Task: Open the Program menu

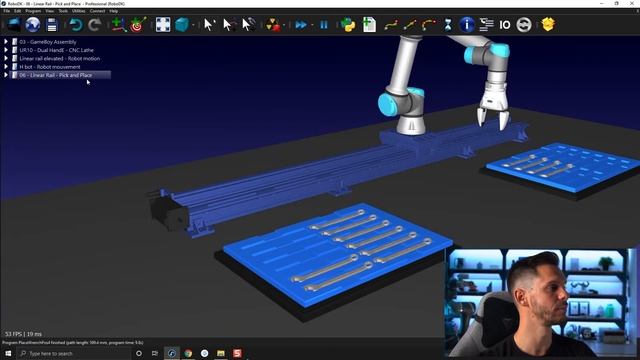Action: [33, 11]
